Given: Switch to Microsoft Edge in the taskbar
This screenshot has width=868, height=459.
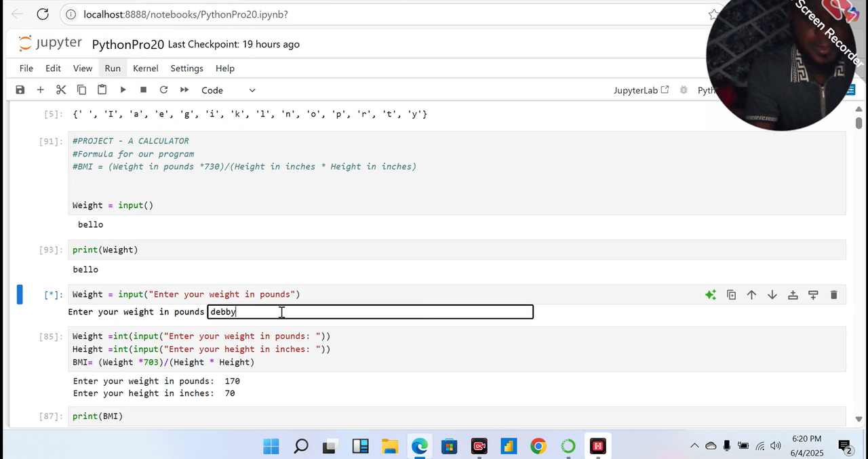Looking at the screenshot, I should 420,446.
